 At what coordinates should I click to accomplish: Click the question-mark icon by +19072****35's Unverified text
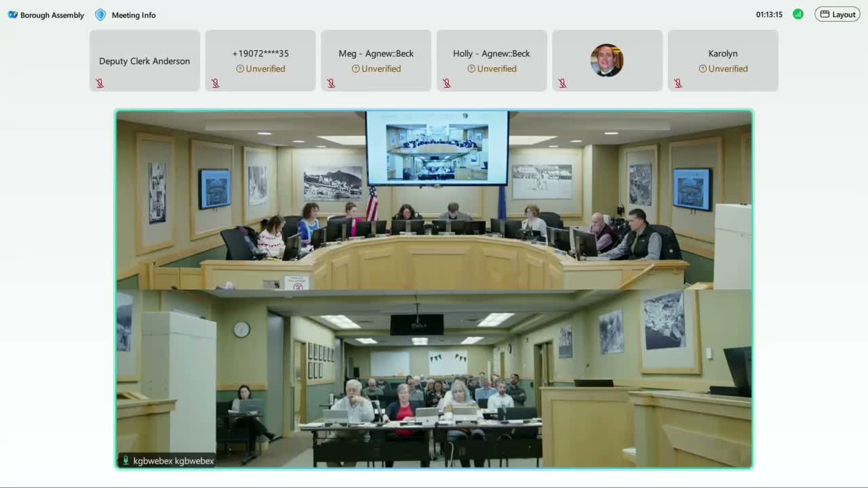(x=239, y=68)
